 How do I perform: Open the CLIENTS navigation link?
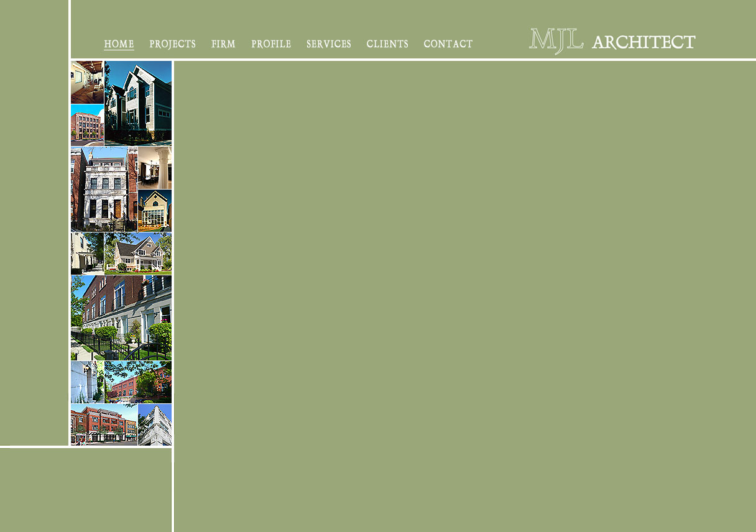click(x=388, y=44)
